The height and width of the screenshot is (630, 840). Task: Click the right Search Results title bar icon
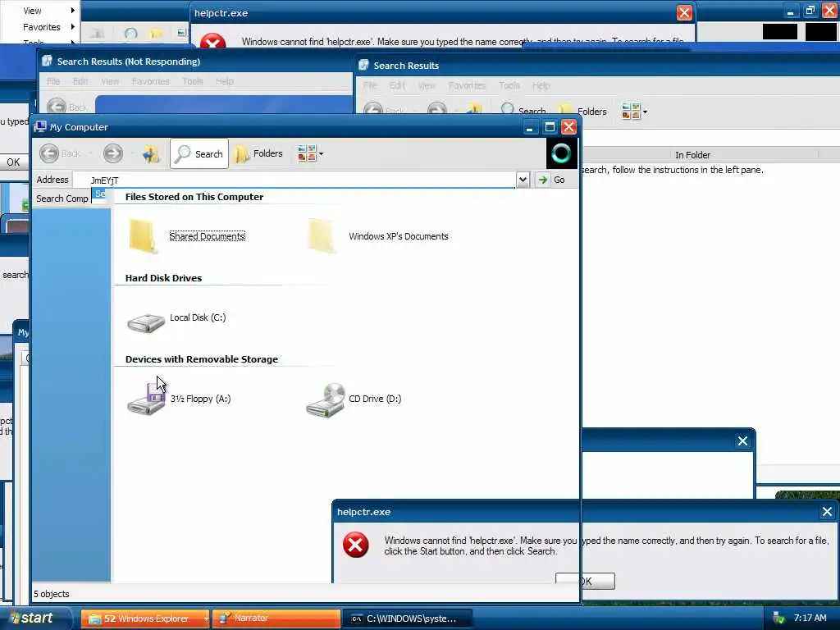(363, 66)
